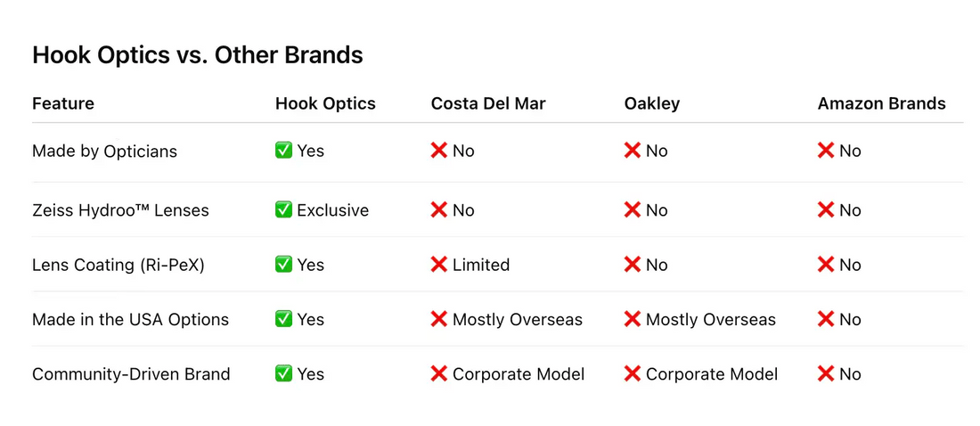Screen dimensions: 980x426
Task: Click red X beside Costa Mostly Overseas
Action: (439, 319)
